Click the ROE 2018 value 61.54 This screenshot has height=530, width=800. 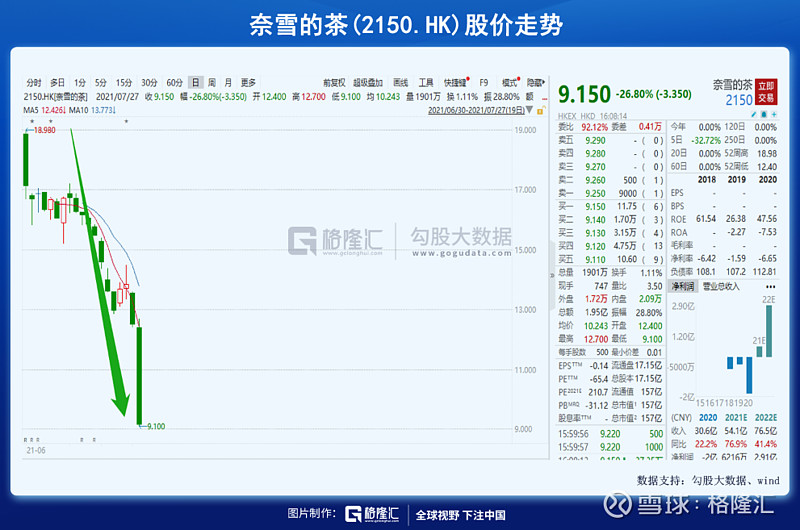coord(706,219)
